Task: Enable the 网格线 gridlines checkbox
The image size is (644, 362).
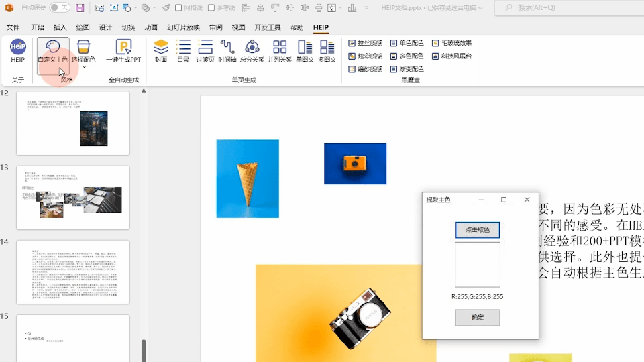Action: point(178,7)
